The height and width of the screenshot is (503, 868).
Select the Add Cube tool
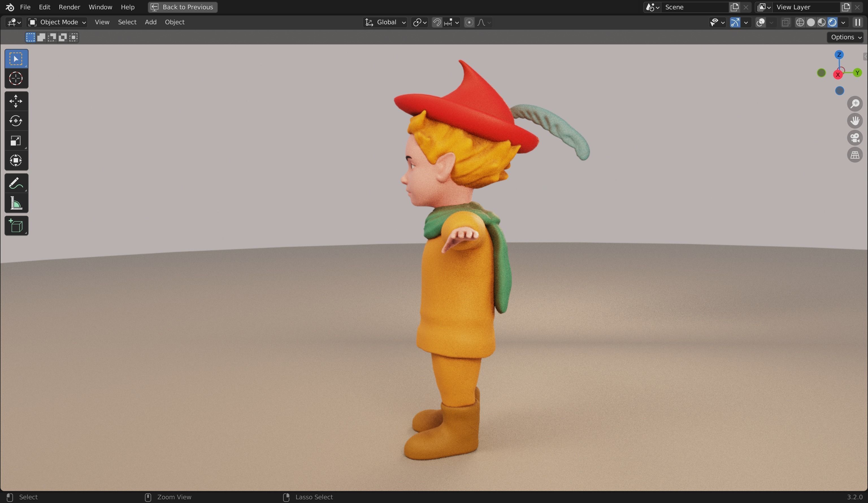16,226
